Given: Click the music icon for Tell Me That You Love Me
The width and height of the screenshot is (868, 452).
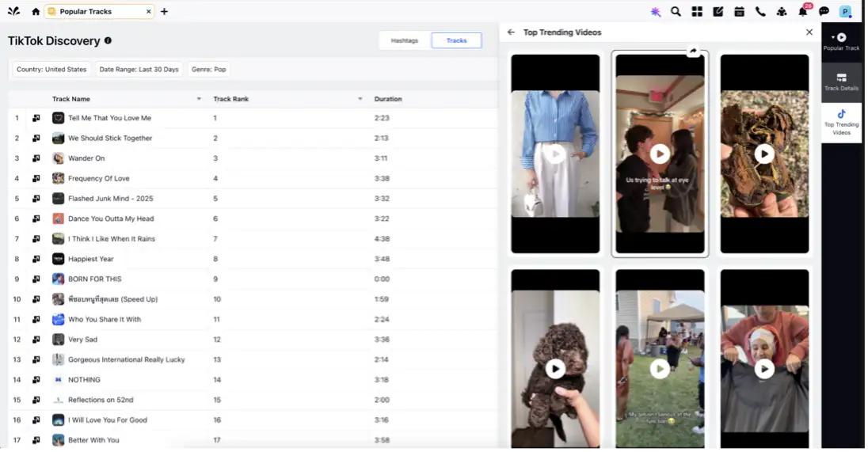Looking at the screenshot, I should (x=36, y=118).
